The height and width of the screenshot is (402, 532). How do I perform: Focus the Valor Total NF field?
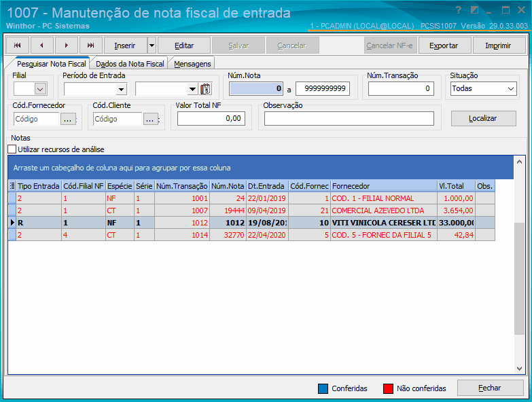(211, 119)
